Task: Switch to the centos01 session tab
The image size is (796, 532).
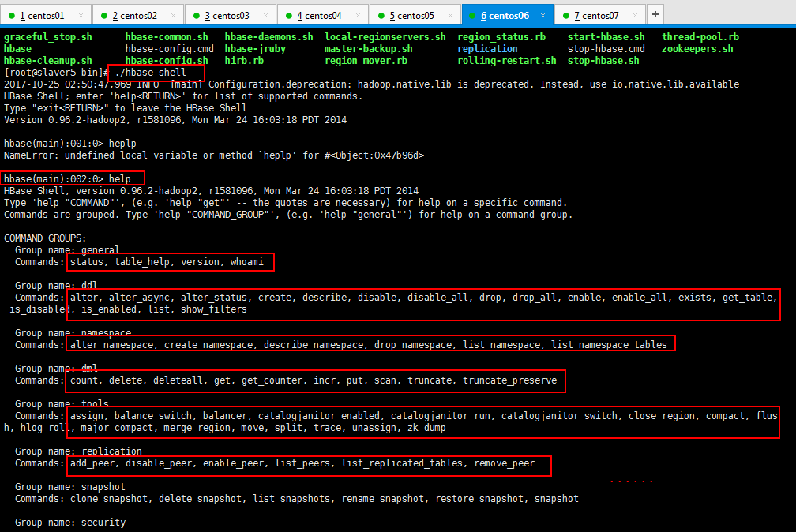Action: pos(42,15)
